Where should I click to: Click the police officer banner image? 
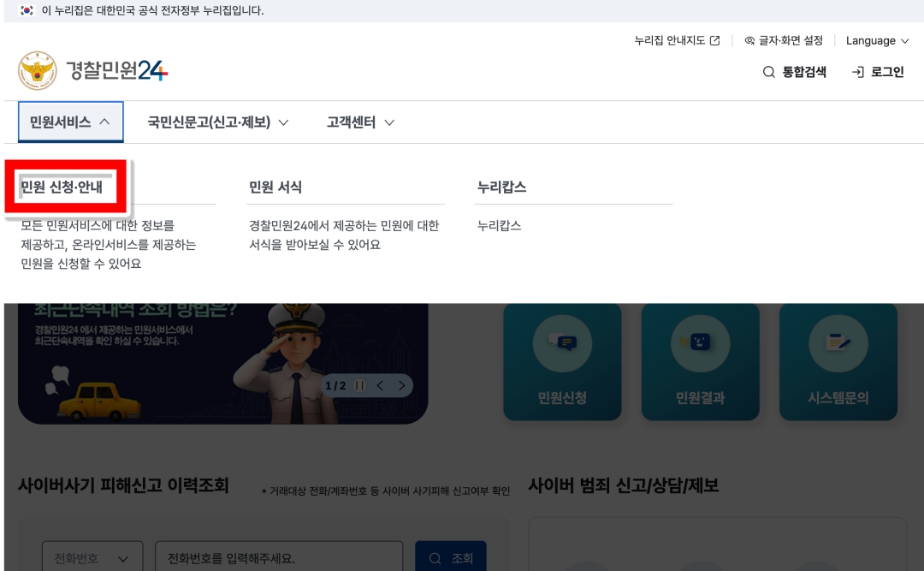tap(222, 363)
